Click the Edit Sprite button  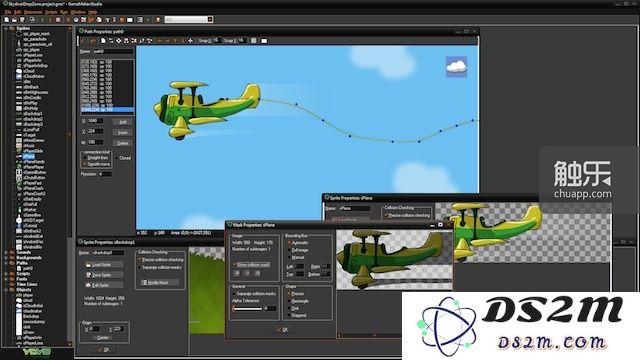pos(104,285)
